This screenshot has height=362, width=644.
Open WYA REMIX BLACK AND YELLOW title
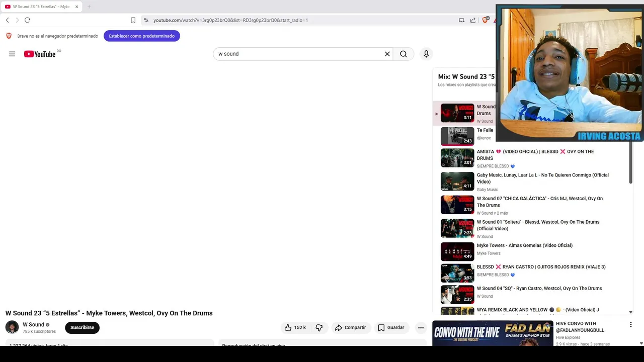[538, 310]
